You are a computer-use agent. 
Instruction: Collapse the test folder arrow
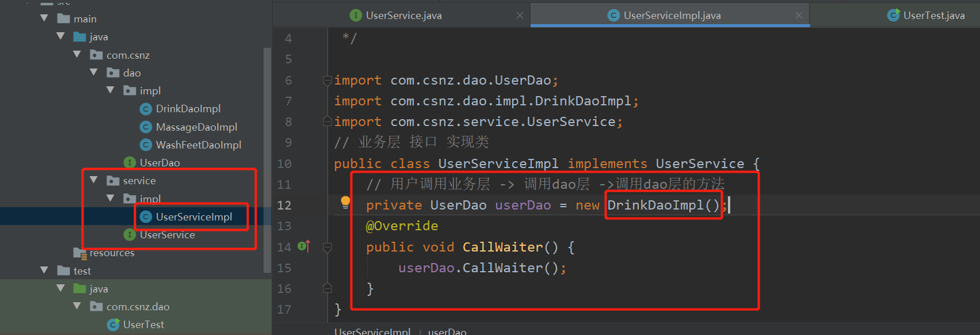(44, 270)
